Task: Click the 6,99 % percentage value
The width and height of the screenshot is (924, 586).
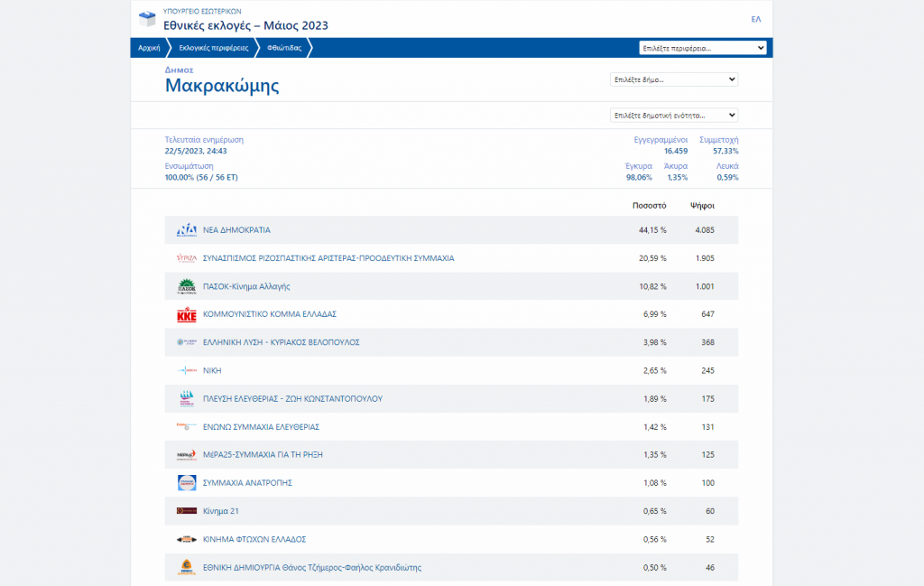Action: pyautogui.click(x=655, y=314)
